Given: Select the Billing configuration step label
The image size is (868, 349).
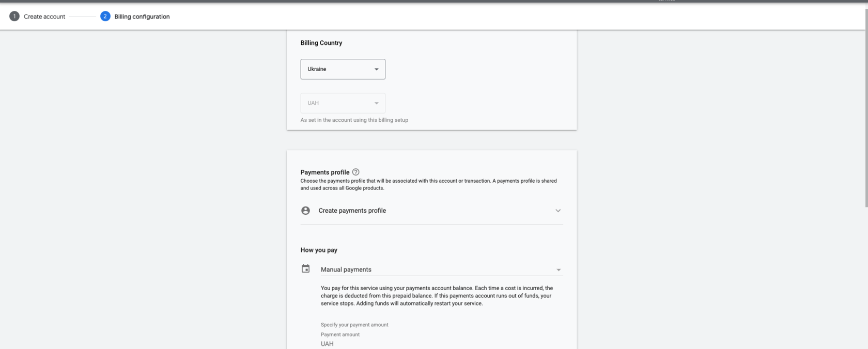Looking at the screenshot, I should pos(142,17).
